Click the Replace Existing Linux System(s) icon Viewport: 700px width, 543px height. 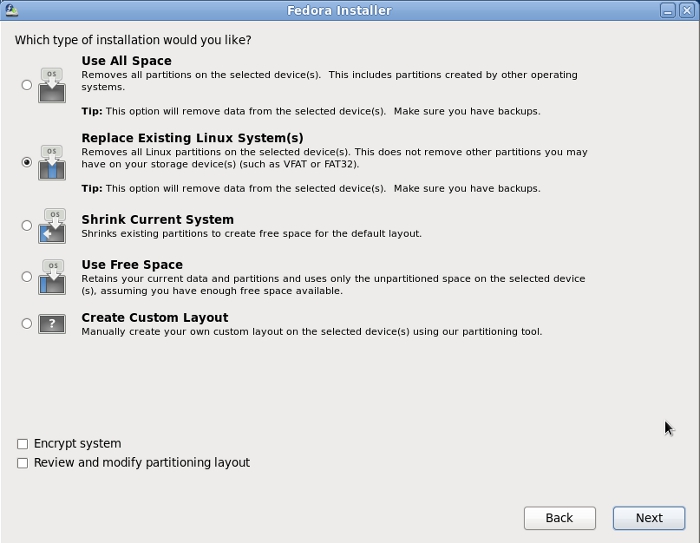pyautogui.click(x=52, y=162)
